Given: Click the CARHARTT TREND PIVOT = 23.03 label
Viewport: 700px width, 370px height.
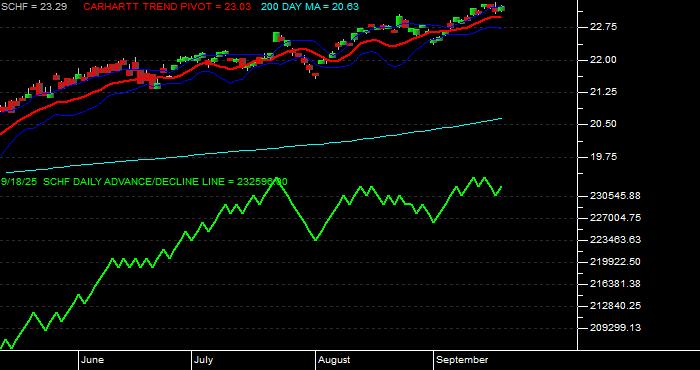Looking at the screenshot, I should [167, 7].
